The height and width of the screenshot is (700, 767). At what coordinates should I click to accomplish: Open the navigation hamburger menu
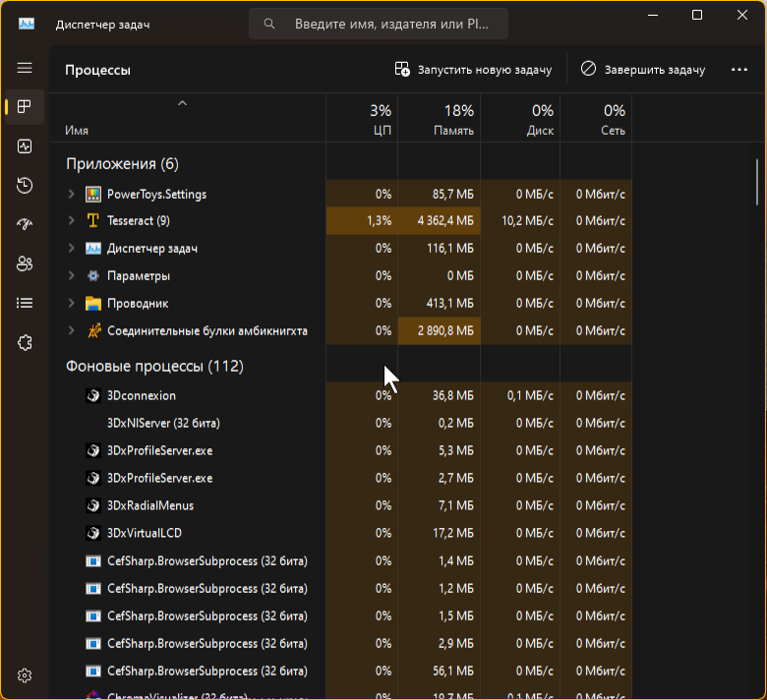[x=25, y=68]
